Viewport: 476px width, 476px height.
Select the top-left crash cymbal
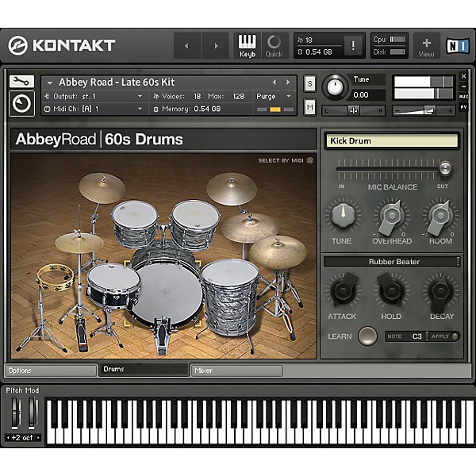[102, 187]
